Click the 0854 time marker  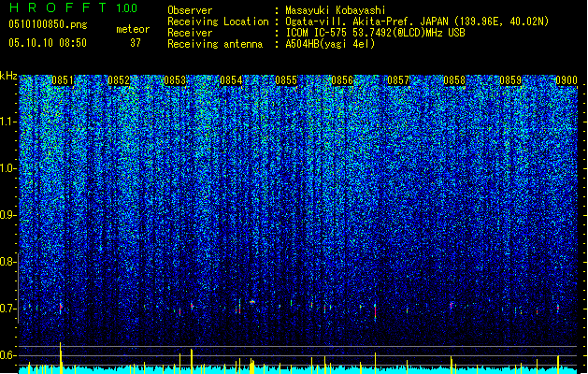coord(231,80)
